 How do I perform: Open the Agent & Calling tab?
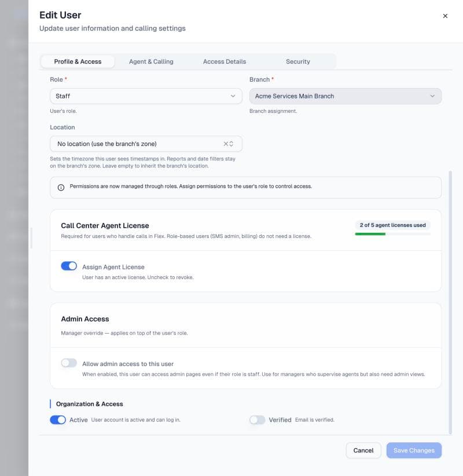pos(151,61)
